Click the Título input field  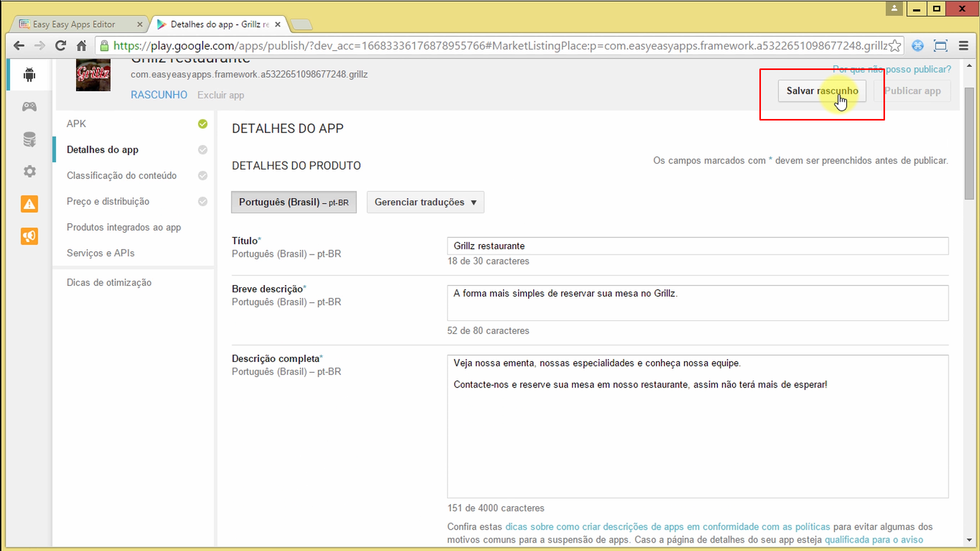pyautogui.click(x=697, y=246)
